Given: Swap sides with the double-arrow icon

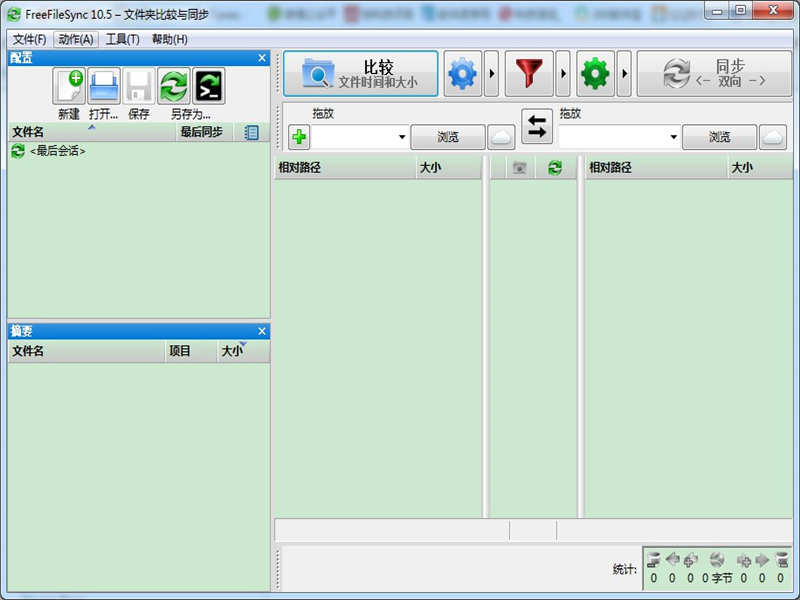Looking at the screenshot, I should pos(537,126).
